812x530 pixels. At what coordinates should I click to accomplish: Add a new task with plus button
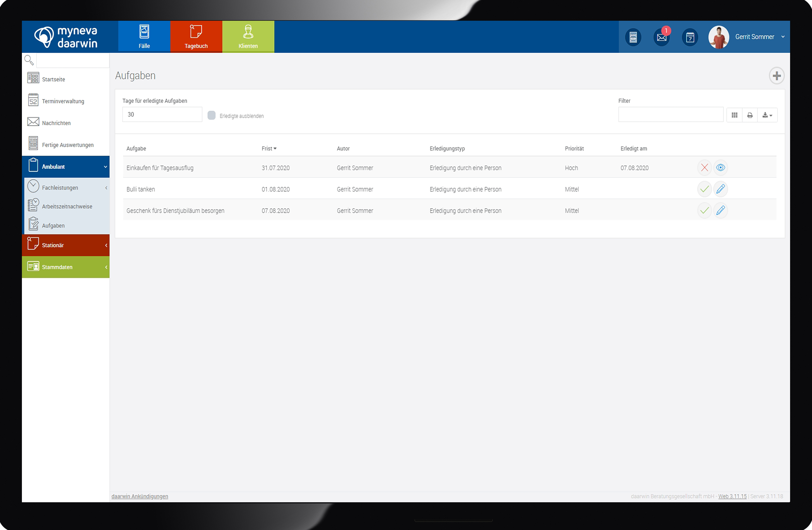777,76
